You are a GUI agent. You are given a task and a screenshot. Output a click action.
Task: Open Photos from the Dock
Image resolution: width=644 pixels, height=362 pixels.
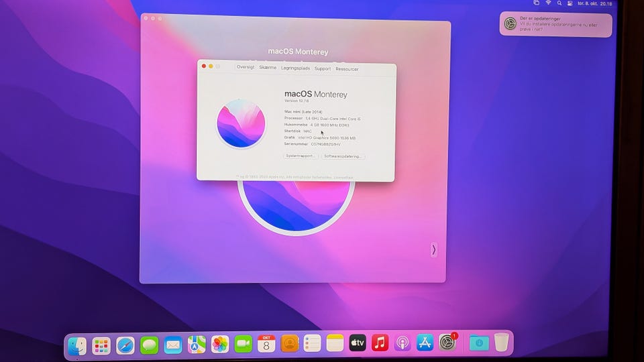click(x=220, y=344)
